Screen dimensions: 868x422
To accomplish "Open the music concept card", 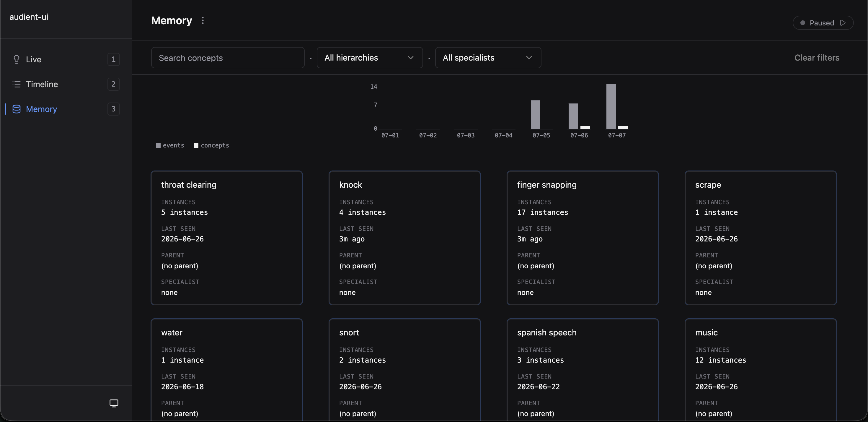I will (761, 370).
